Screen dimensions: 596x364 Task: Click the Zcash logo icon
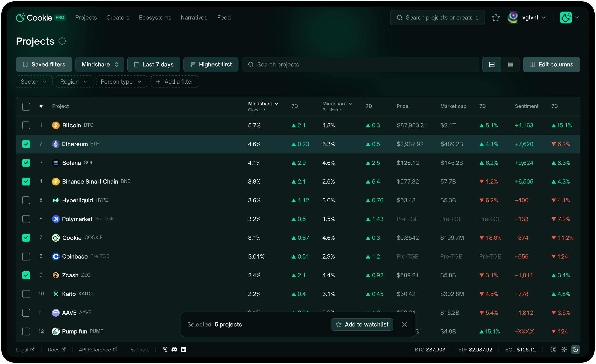pos(56,275)
